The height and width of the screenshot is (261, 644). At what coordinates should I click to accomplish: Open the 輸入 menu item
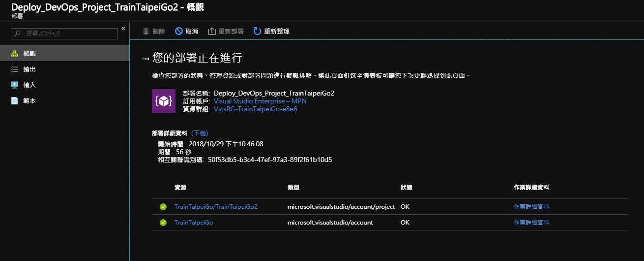coord(64,85)
